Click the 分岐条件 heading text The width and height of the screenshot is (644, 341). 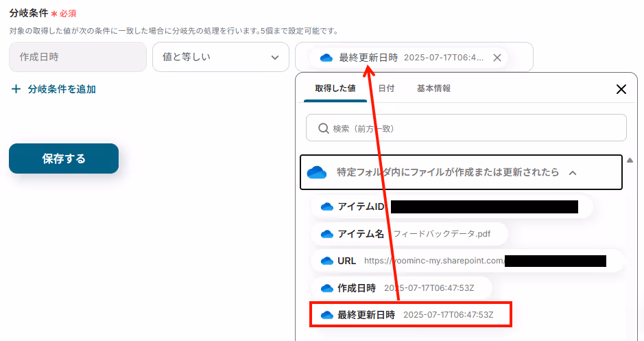pos(29,13)
